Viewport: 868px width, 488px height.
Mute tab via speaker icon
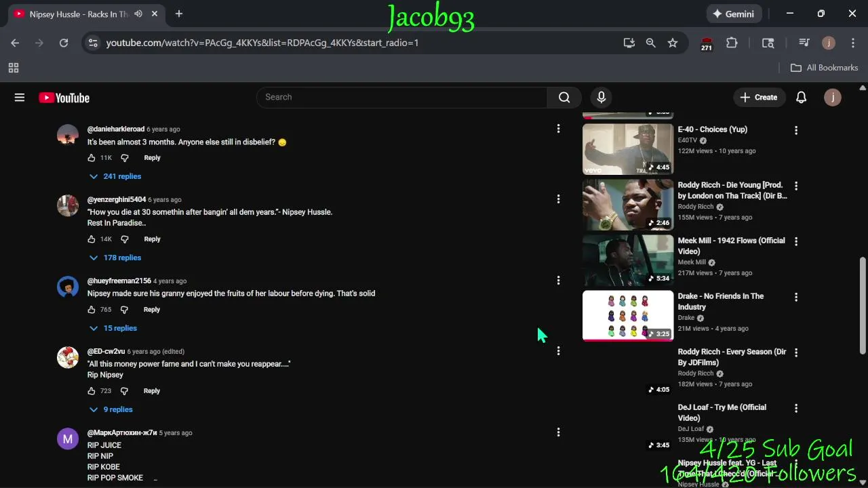tap(138, 14)
